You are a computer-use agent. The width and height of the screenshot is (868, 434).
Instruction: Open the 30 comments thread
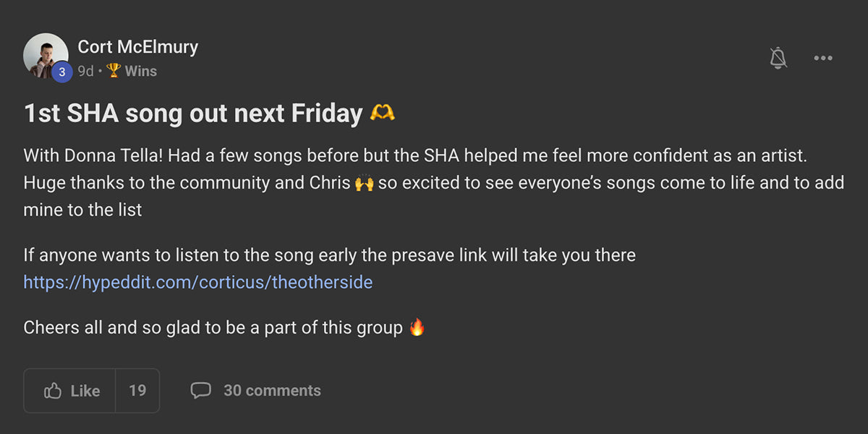[x=272, y=391]
